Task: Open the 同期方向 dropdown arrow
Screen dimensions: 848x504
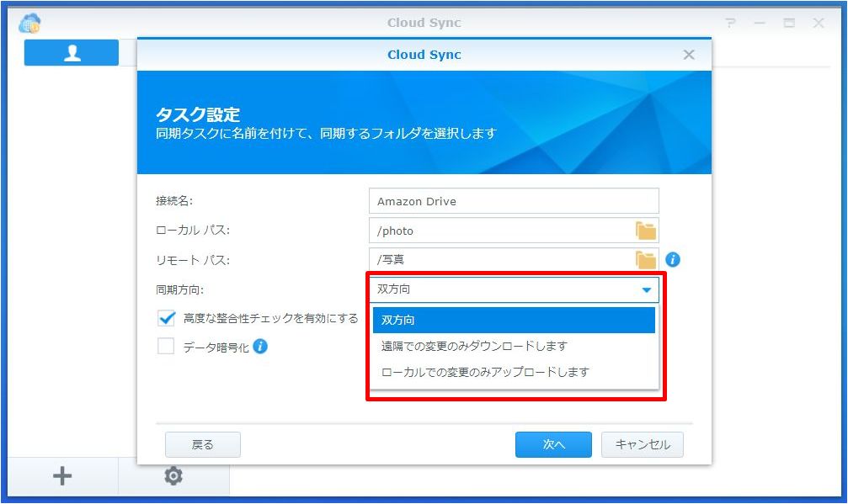Action: pyautogui.click(x=647, y=289)
